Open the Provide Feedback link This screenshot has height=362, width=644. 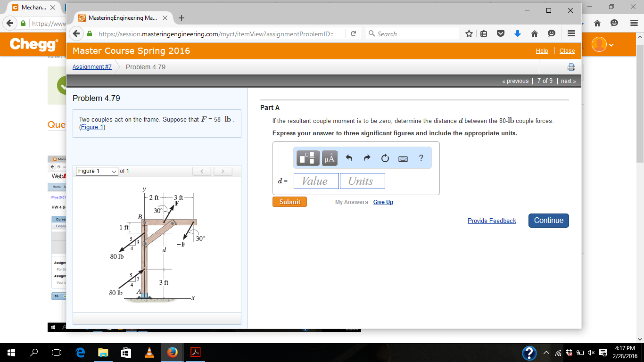click(492, 221)
